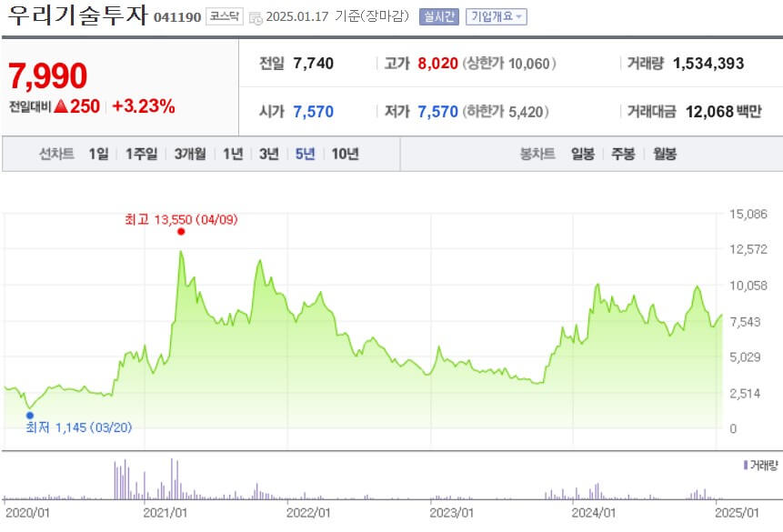Screen dimensions: 783x532
Task: Switch to 주봉 candle view
Action: 623,155
